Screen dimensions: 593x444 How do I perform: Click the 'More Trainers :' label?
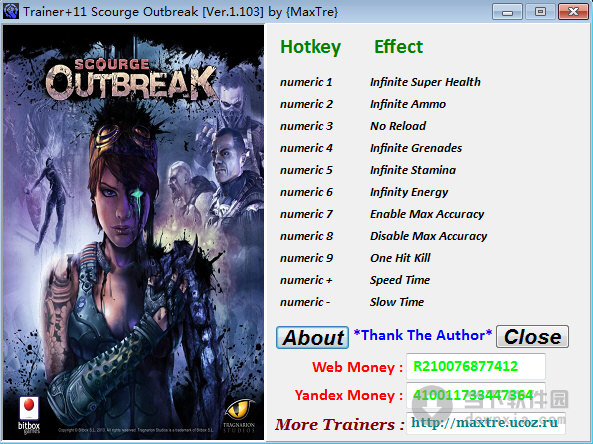(340, 424)
